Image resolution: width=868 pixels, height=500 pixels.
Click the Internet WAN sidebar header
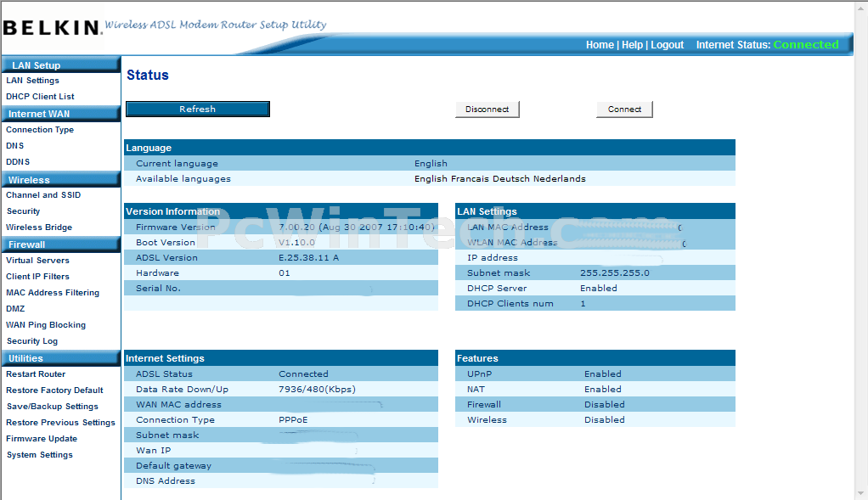click(x=61, y=114)
